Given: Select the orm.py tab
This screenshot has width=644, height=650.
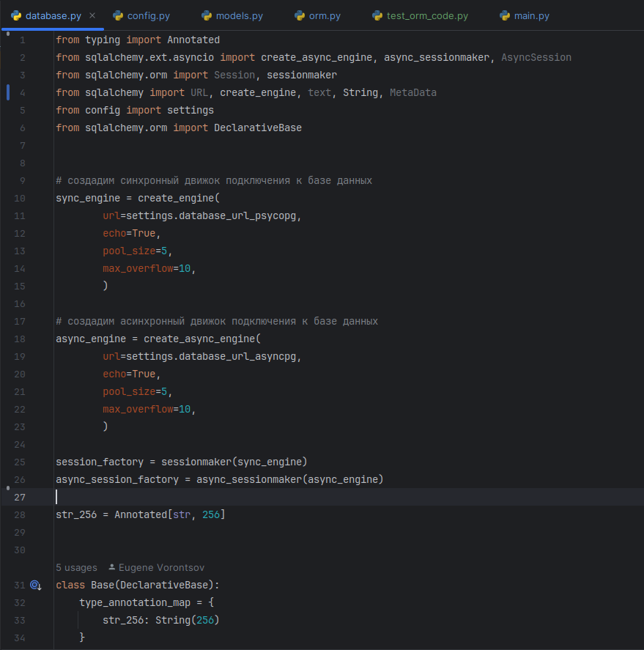Looking at the screenshot, I should (x=318, y=15).
